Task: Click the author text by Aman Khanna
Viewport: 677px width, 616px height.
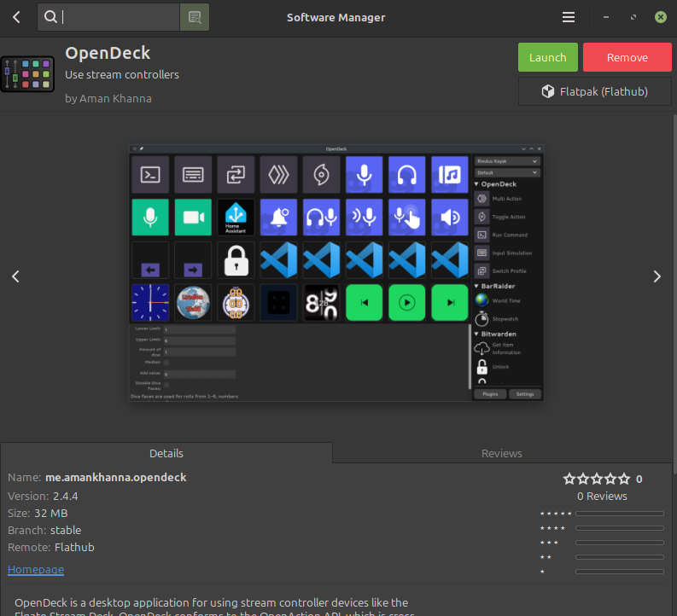Action: click(108, 98)
